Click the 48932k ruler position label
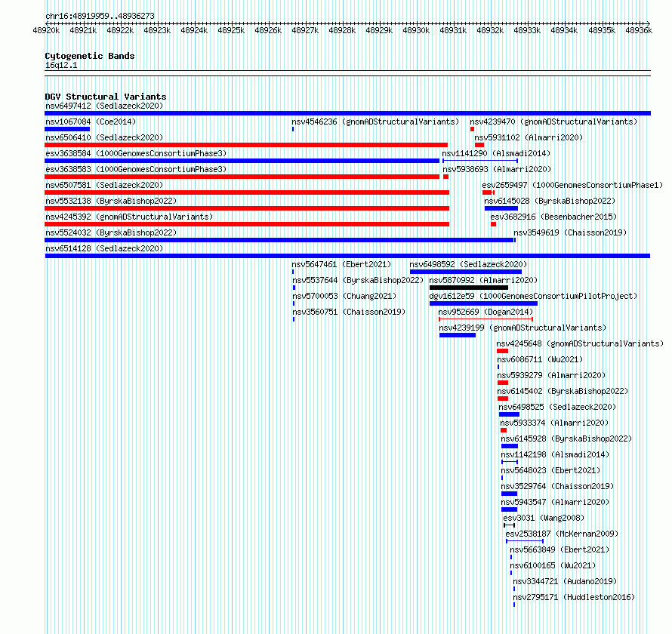 pyautogui.click(x=490, y=30)
